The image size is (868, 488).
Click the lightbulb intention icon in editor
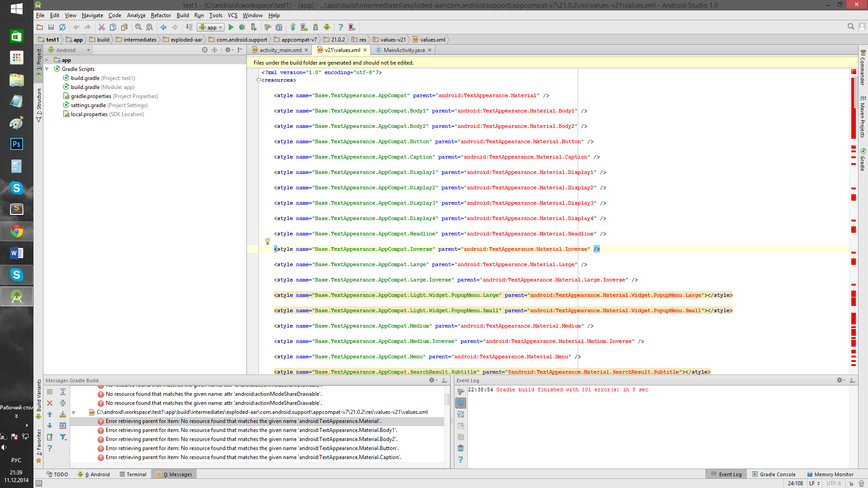267,241
